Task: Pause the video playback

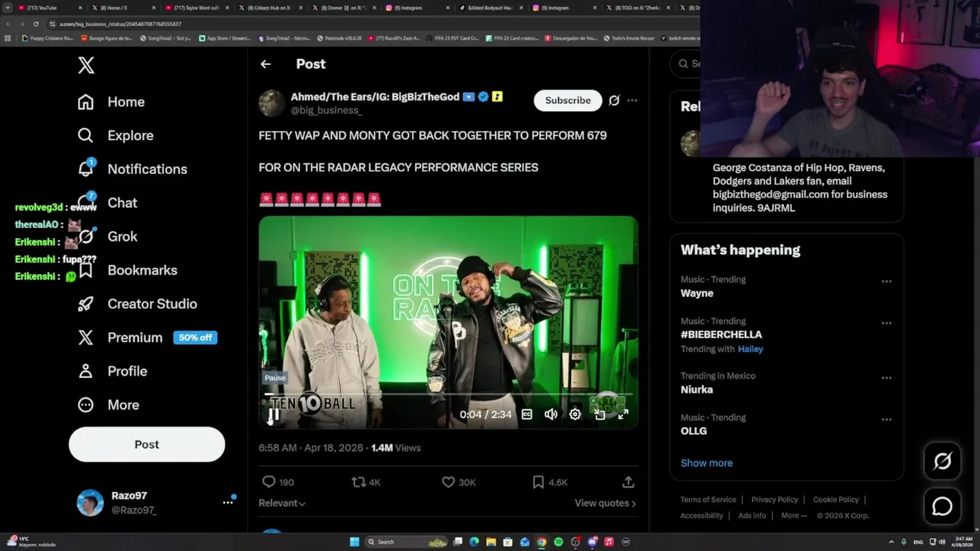Action: click(273, 415)
